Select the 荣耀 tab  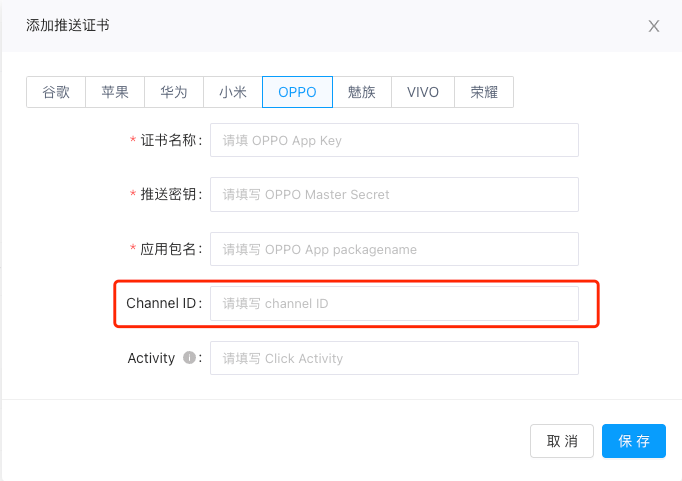tap(484, 92)
